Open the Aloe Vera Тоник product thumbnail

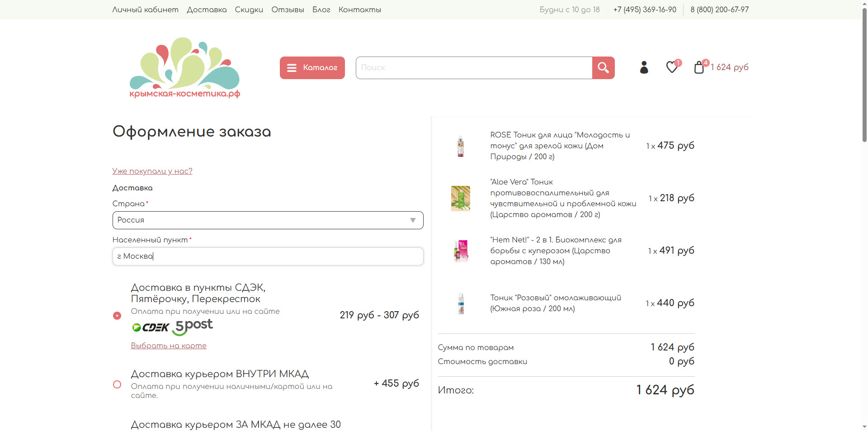click(x=460, y=198)
